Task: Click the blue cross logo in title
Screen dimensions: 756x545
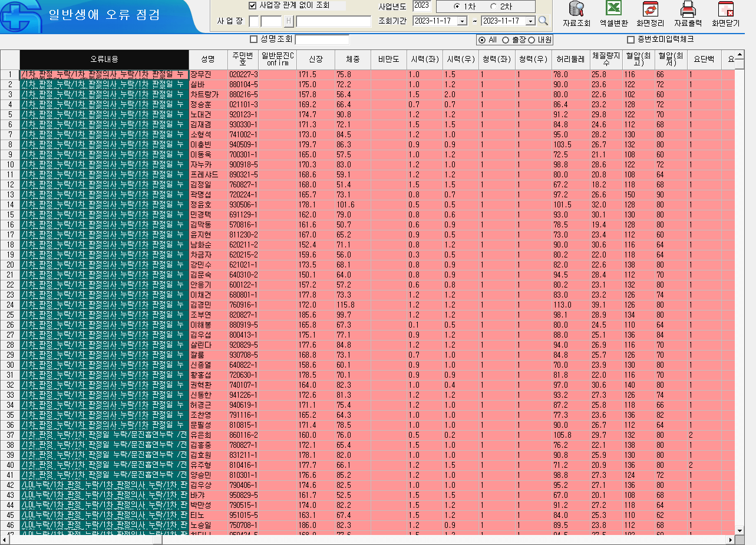Action: click(18, 16)
